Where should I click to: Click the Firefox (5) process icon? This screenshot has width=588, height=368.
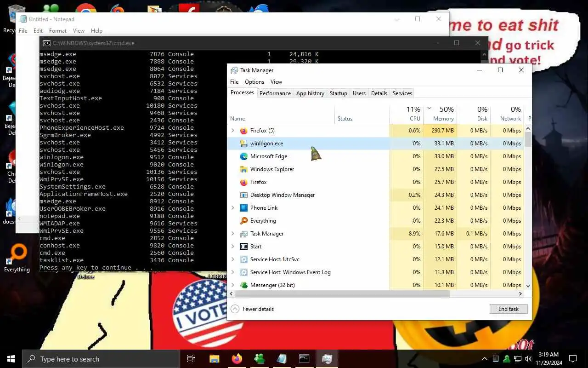point(244,131)
